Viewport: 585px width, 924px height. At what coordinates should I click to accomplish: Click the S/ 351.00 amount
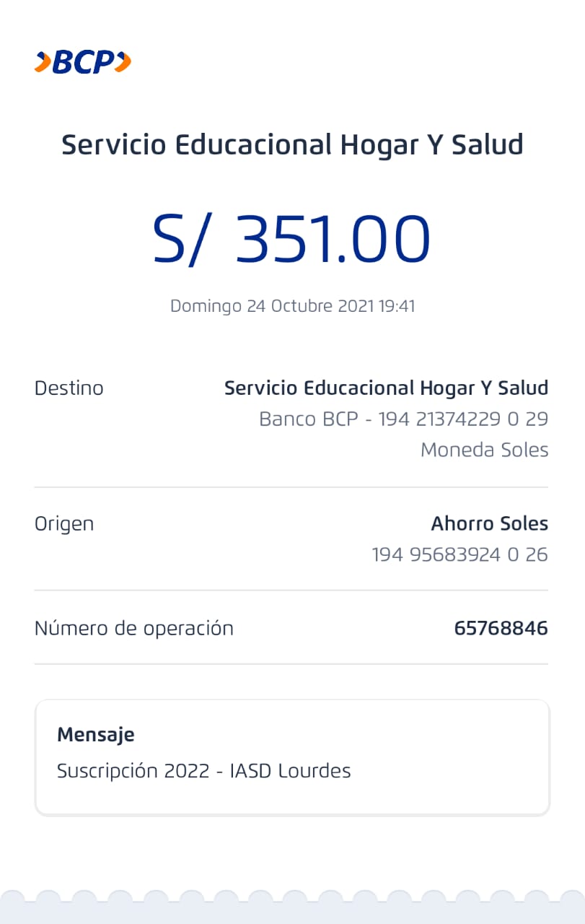(x=291, y=239)
